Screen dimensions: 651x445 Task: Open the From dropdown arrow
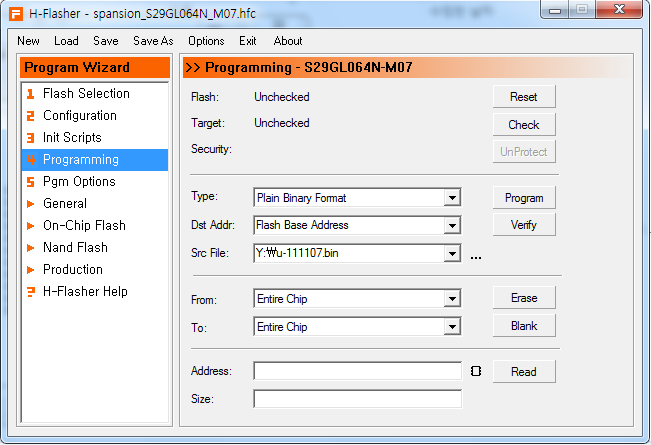pyautogui.click(x=452, y=298)
